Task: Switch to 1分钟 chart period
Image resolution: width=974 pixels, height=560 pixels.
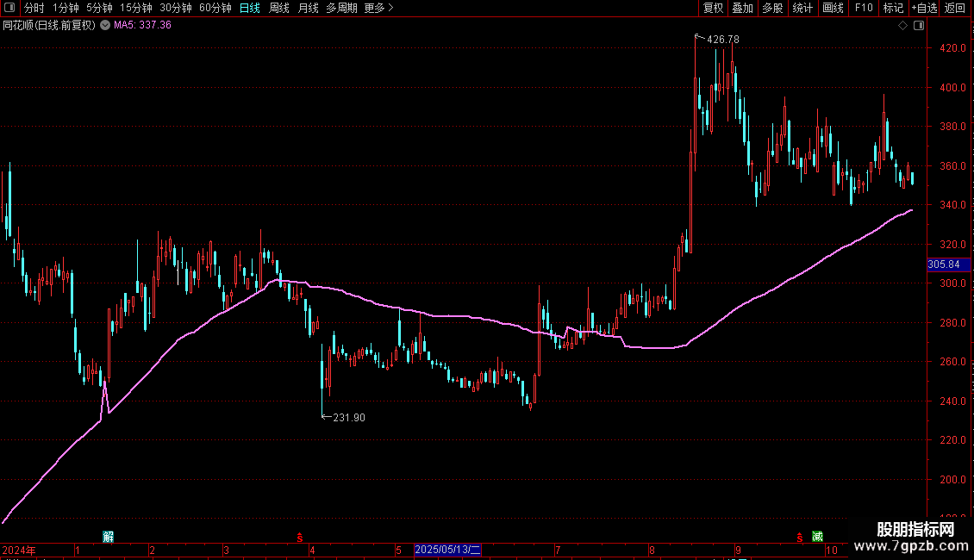Action: (66, 8)
